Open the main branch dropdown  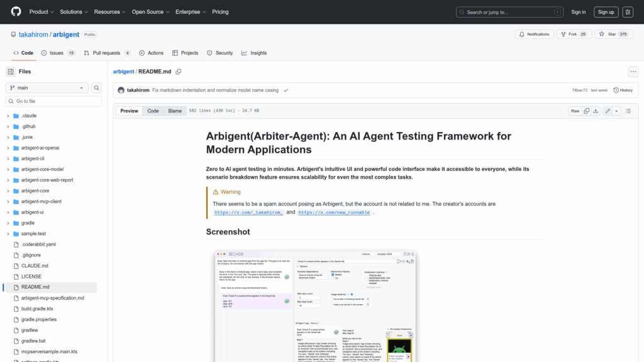(x=47, y=88)
